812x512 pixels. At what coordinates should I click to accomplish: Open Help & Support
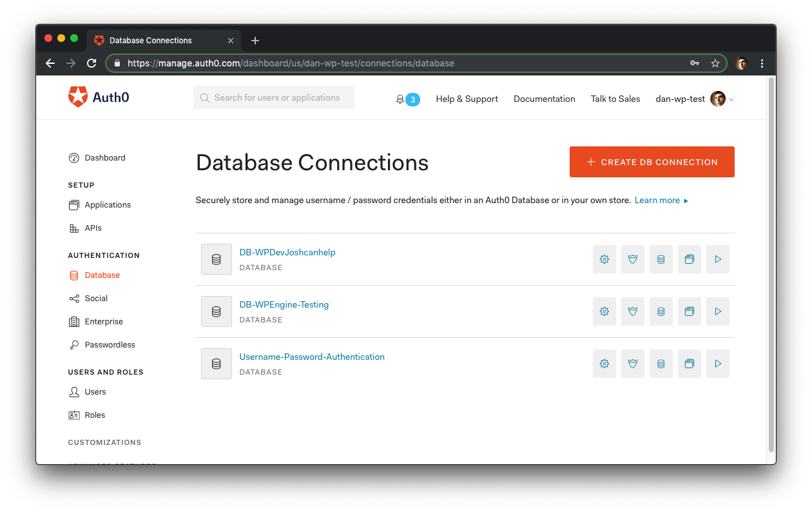[467, 99]
